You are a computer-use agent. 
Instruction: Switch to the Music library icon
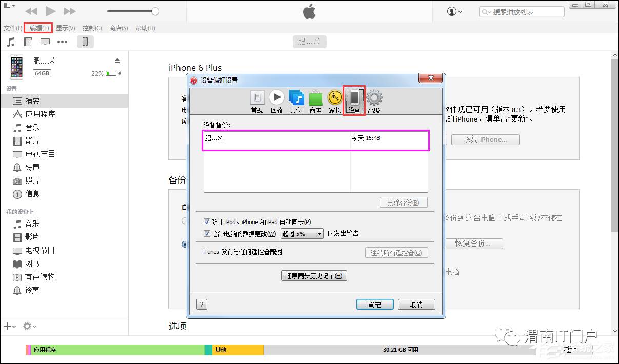click(x=11, y=42)
